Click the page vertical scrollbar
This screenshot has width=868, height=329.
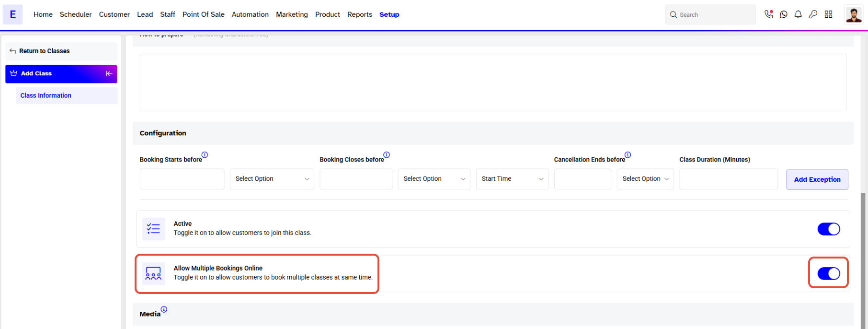[864, 259]
